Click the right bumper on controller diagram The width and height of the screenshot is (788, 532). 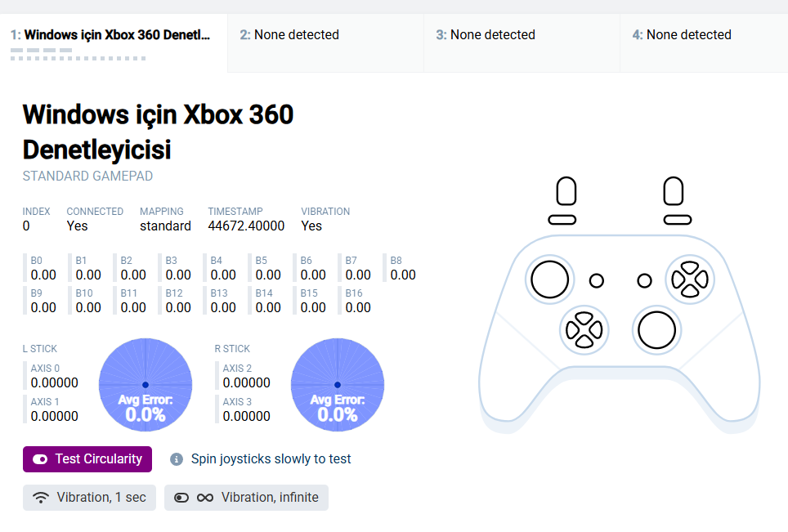[678, 220]
